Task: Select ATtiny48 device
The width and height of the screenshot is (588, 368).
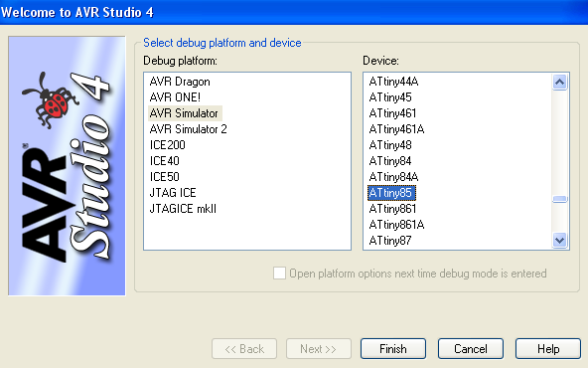Action: pyautogui.click(x=390, y=145)
